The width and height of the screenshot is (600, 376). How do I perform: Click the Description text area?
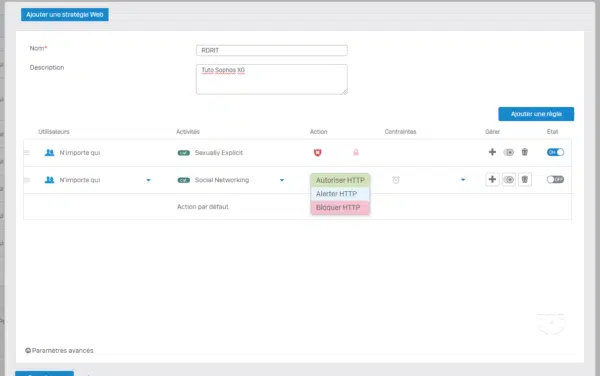pyautogui.click(x=272, y=79)
